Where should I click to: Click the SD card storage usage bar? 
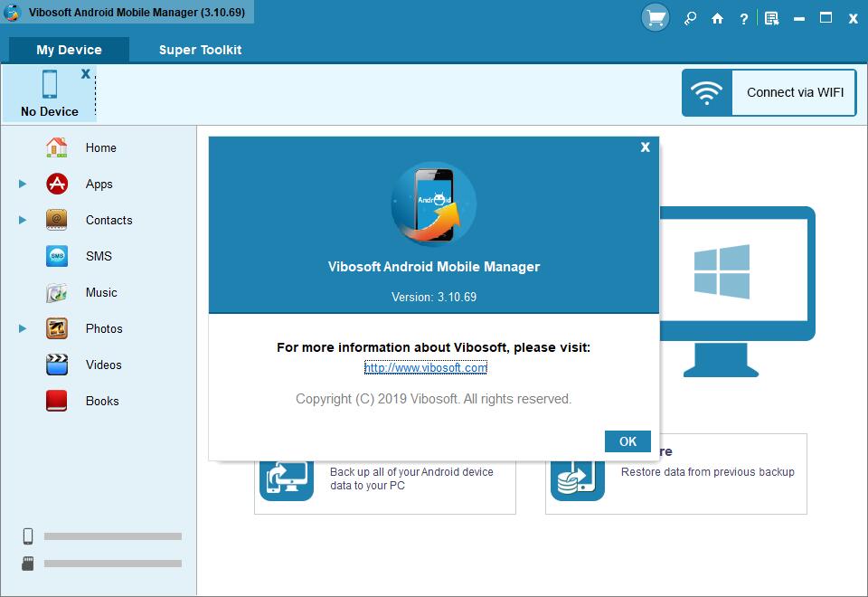pyautogui.click(x=113, y=564)
